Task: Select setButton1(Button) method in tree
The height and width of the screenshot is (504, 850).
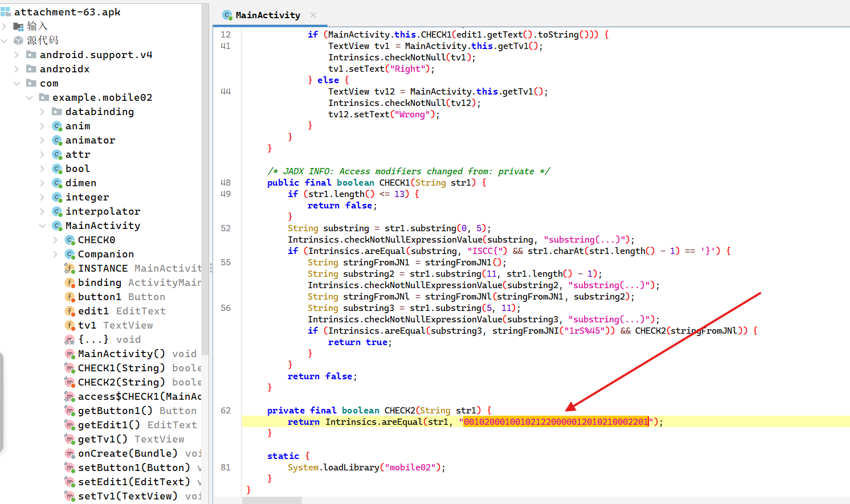Action: point(133,468)
